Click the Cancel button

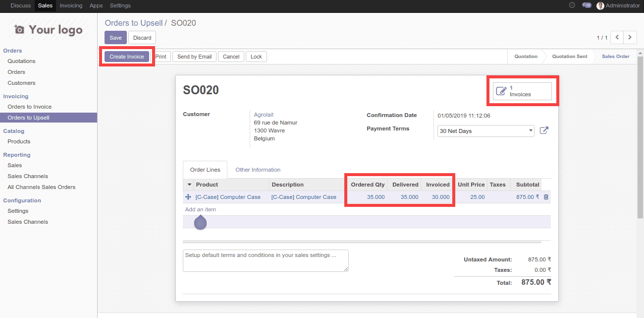point(231,57)
